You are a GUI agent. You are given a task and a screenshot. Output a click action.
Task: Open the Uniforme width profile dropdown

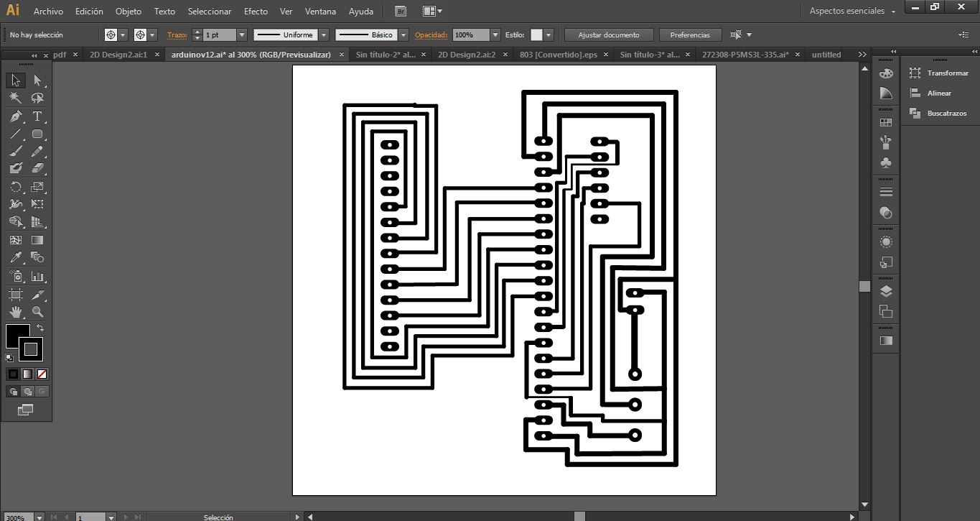pos(324,34)
